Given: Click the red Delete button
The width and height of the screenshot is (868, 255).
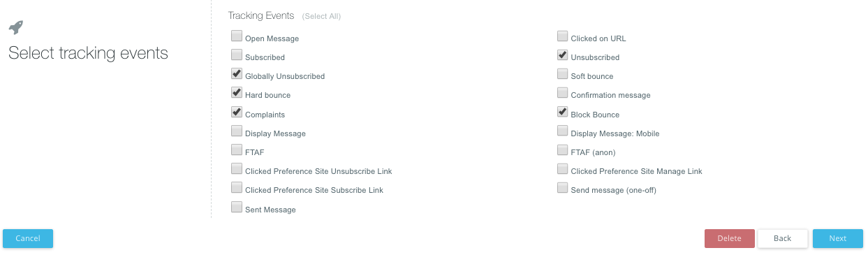Looking at the screenshot, I should 730,238.
